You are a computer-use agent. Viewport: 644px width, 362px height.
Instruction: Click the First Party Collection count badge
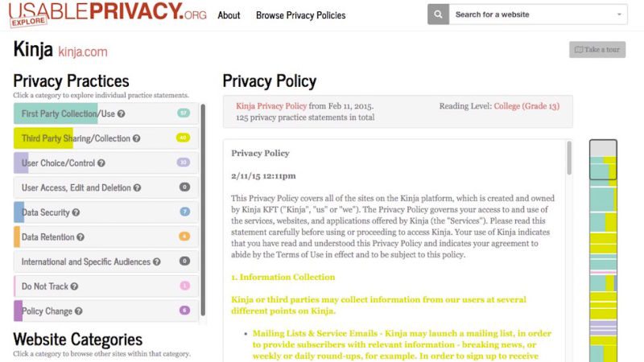pyautogui.click(x=184, y=113)
